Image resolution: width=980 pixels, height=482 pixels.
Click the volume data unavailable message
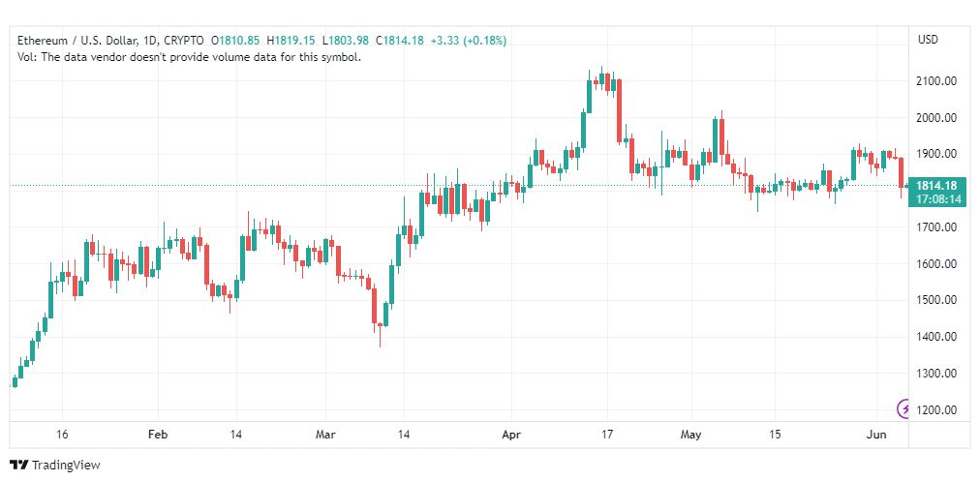(x=190, y=57)
